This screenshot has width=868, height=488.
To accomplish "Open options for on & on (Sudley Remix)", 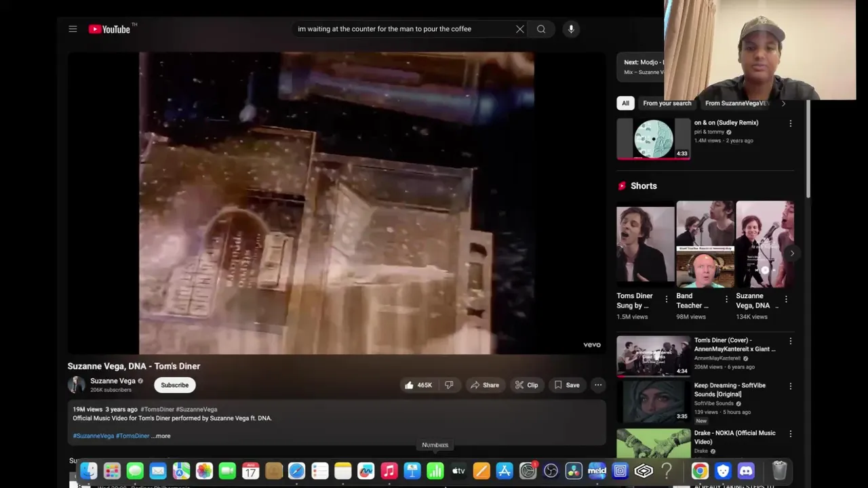I will click(790, 123).
